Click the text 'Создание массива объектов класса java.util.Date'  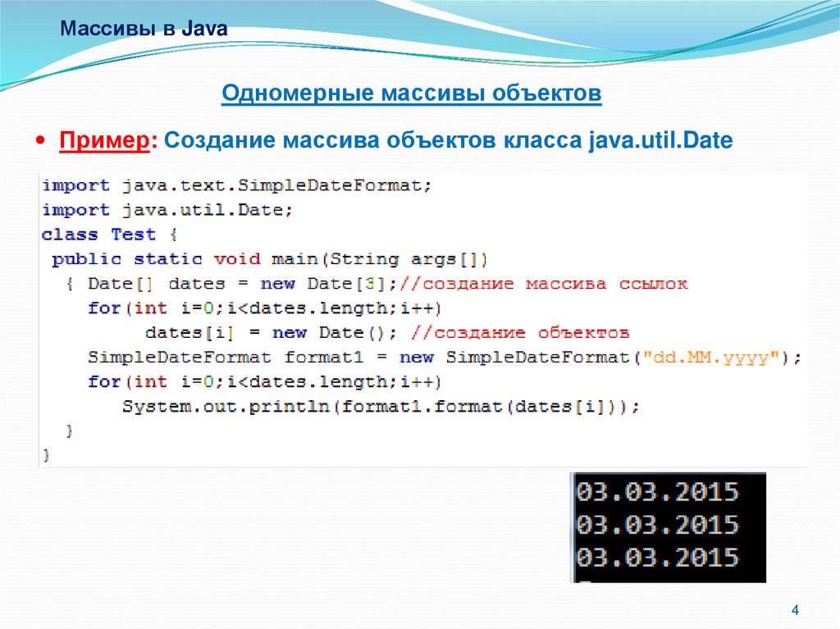tap(449, 140)
